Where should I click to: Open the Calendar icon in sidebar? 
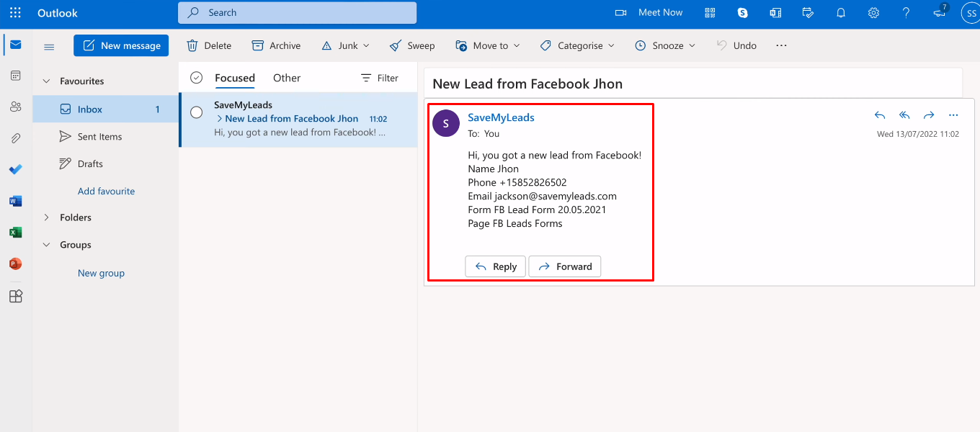15,76
